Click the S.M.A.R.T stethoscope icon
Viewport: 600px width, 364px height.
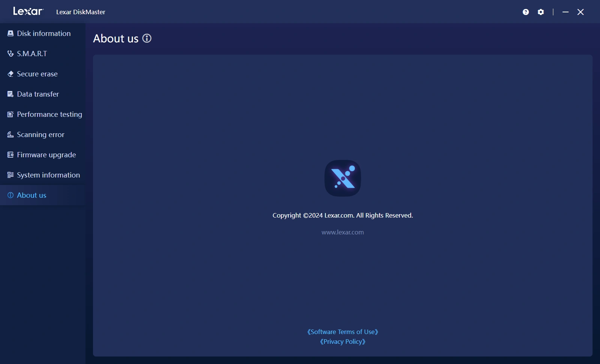click(10, 54)
